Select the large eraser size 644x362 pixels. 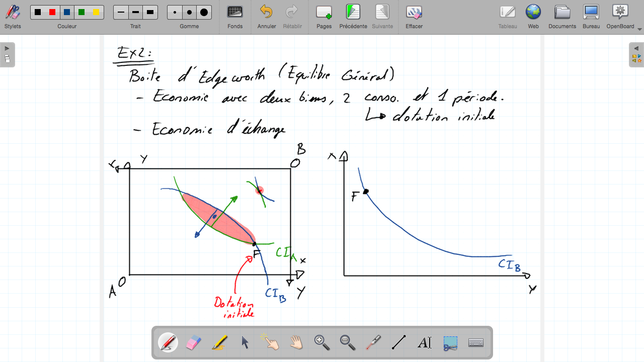click(204, 12)
